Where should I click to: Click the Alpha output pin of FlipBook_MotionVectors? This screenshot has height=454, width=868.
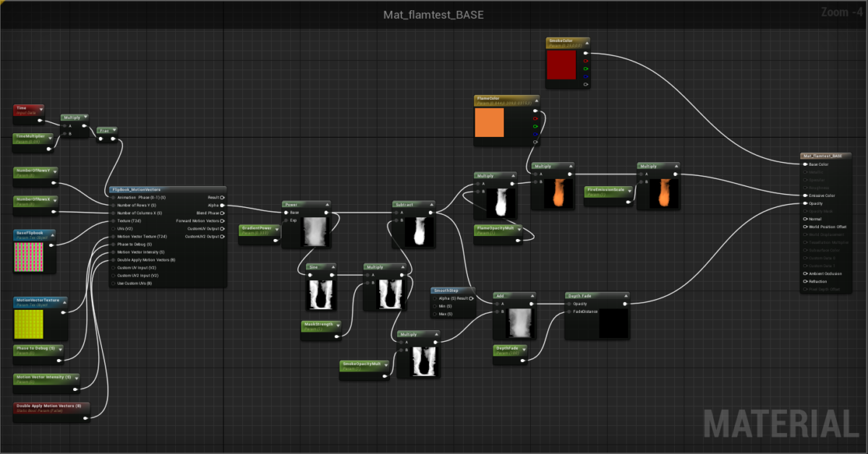pos(221,205)
